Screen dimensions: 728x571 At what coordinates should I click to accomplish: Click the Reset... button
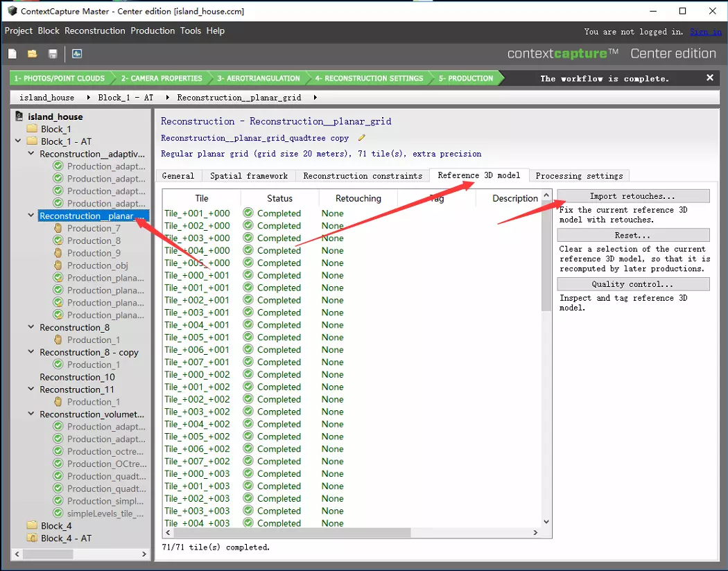pyautogui.click(x=633, y=235)
